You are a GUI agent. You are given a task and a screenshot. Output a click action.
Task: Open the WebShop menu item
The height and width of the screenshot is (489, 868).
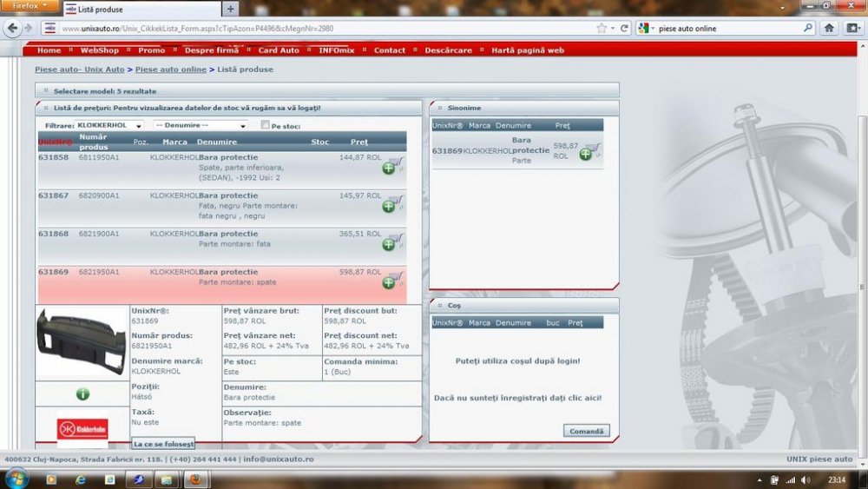[x=99, y=50]
